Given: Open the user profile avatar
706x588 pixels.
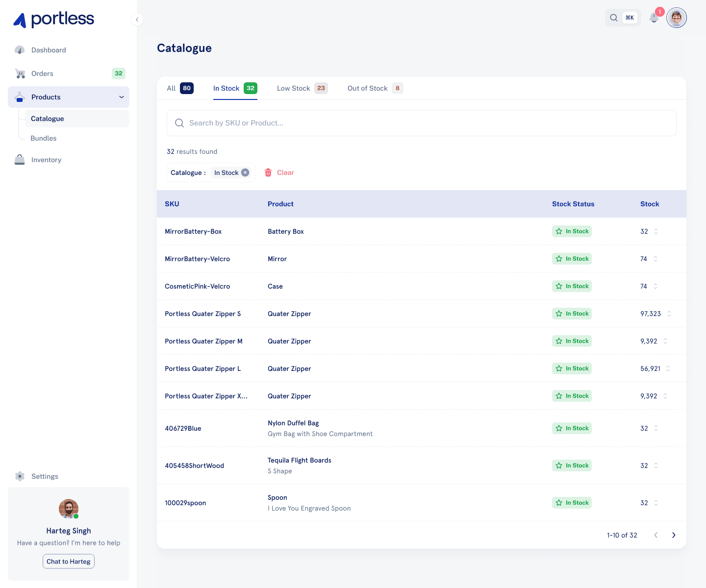Looking at the screenshot, I should point(677,18).
